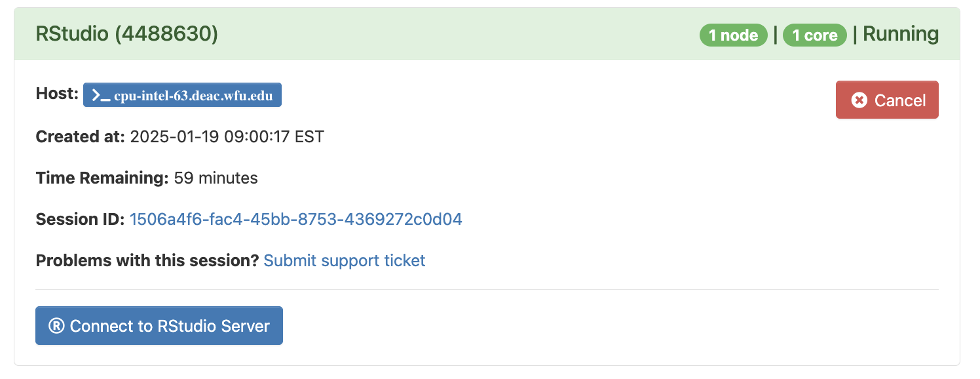Click the Running status text
This screenshot has height=379, width=980.
click(x=901, y=34)
